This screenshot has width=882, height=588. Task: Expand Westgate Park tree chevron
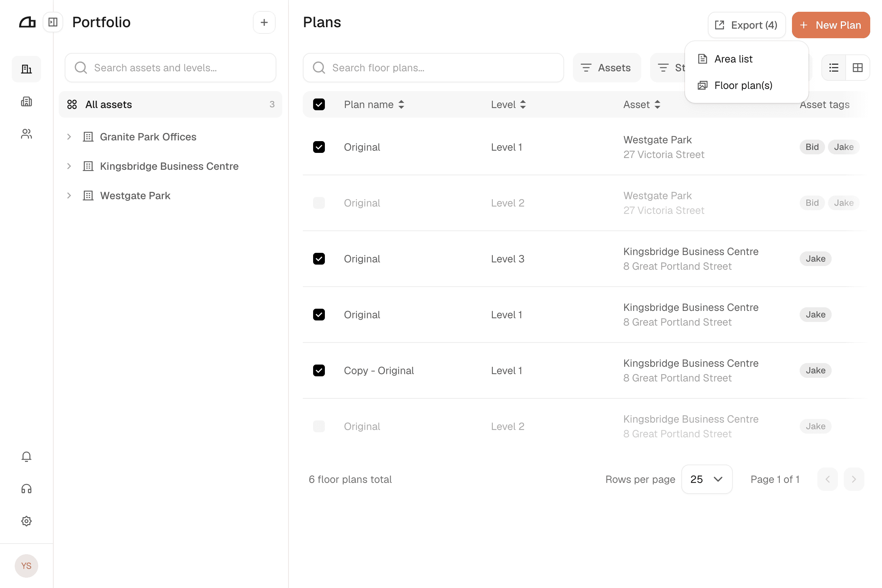(x=69, y=196)
